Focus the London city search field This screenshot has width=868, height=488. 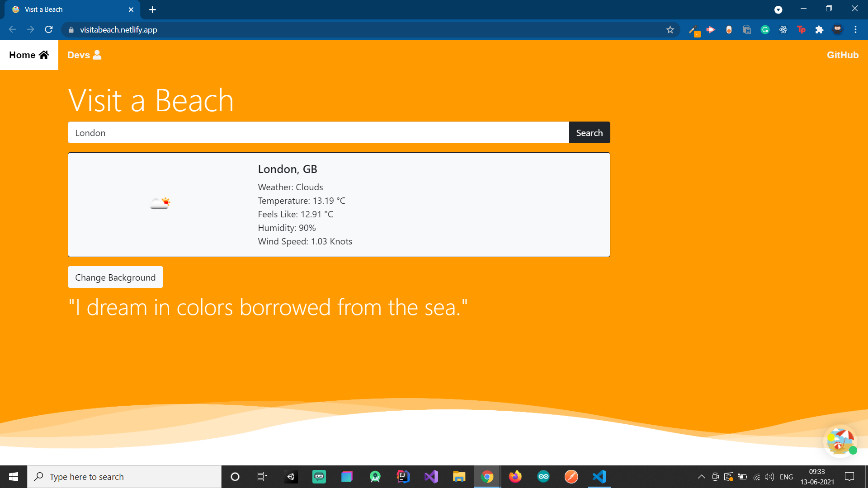coord(318,133)
